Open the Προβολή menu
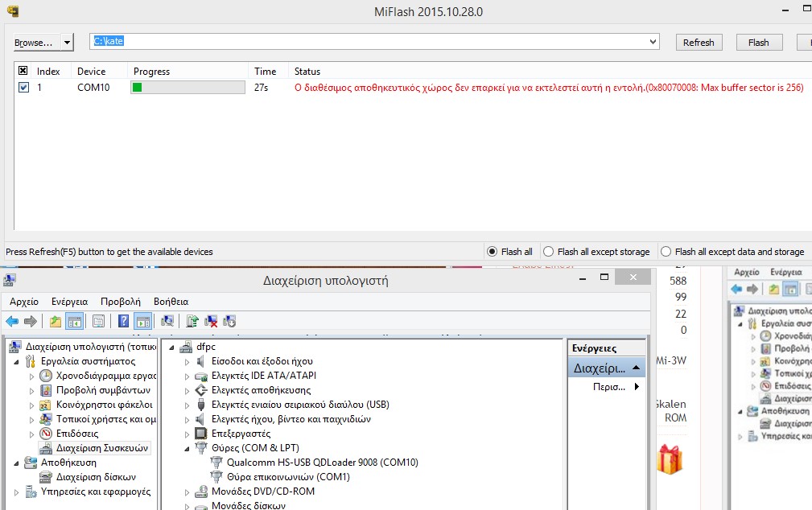 [120, 302]
